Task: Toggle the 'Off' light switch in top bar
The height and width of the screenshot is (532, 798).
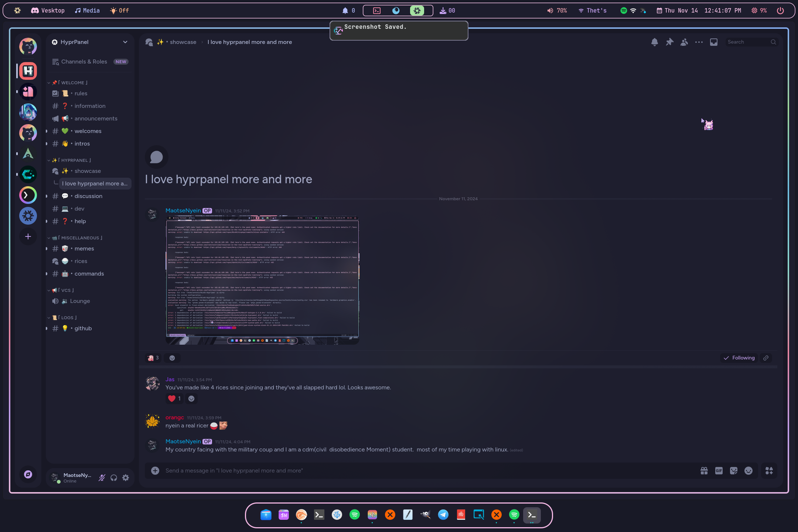Action: point(119,10)
